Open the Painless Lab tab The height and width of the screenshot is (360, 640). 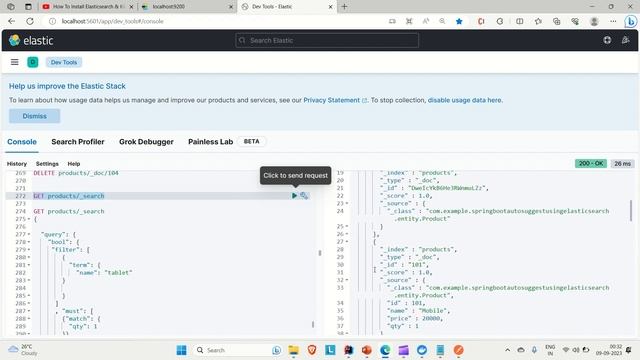[211, 142]
